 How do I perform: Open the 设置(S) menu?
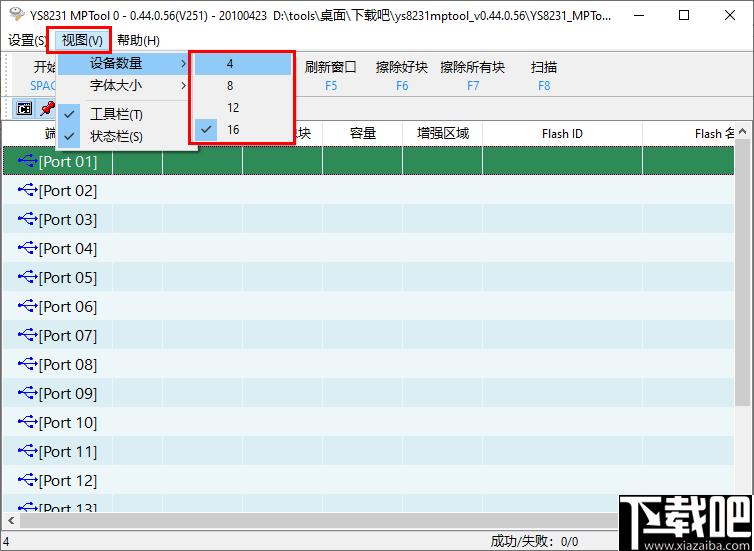(27, 40)
